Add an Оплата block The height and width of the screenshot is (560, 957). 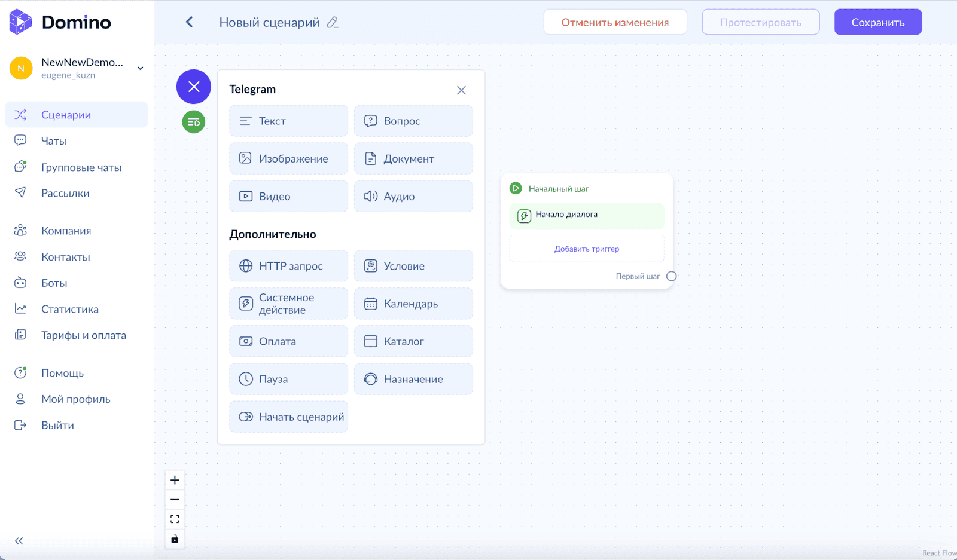(288, 341)
